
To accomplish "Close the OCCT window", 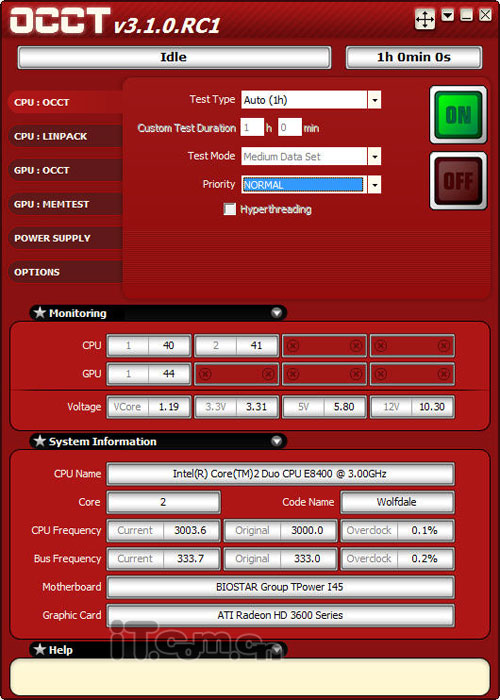I will point(485,16).
